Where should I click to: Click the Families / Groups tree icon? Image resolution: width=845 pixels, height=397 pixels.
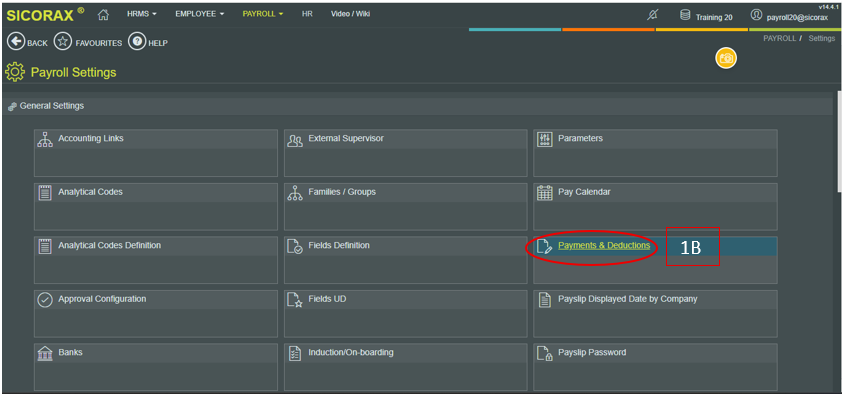pos(295,193)
